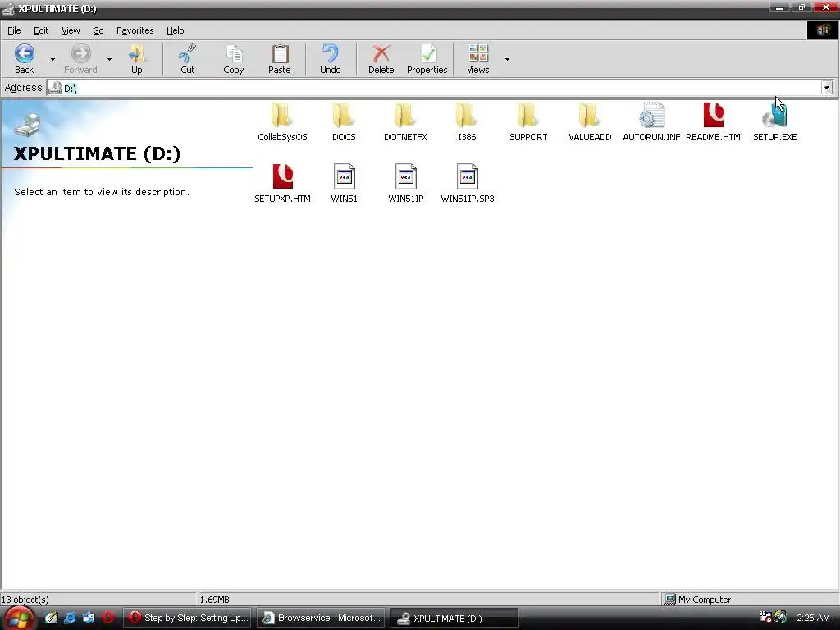Open the Go menu
The image size is (840, 630).
(x=98, y=30)
